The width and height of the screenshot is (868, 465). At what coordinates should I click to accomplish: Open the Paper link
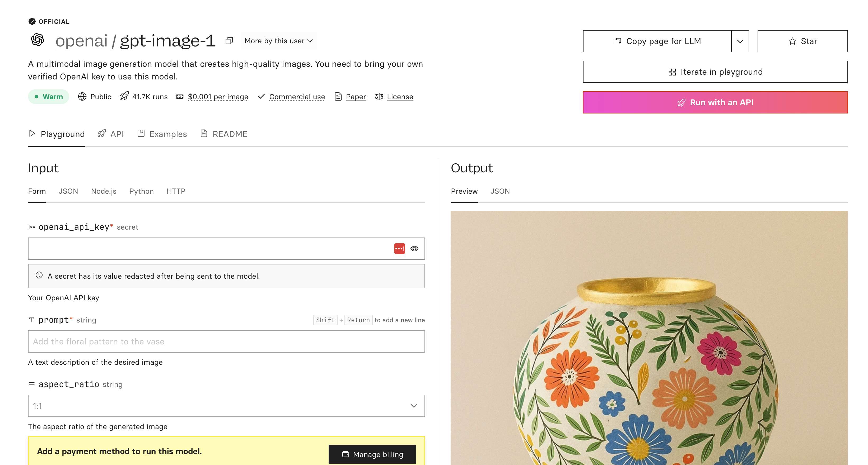pos(356,97)
